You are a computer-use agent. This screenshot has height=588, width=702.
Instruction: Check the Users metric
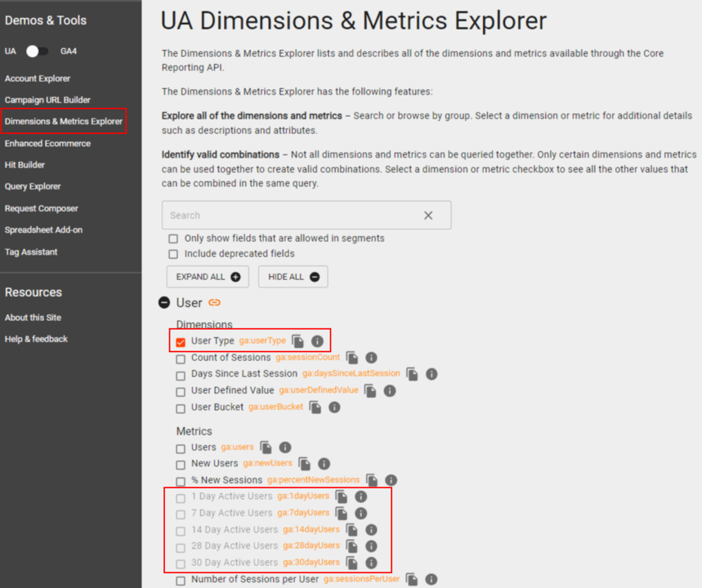click(x=181, y=449)
